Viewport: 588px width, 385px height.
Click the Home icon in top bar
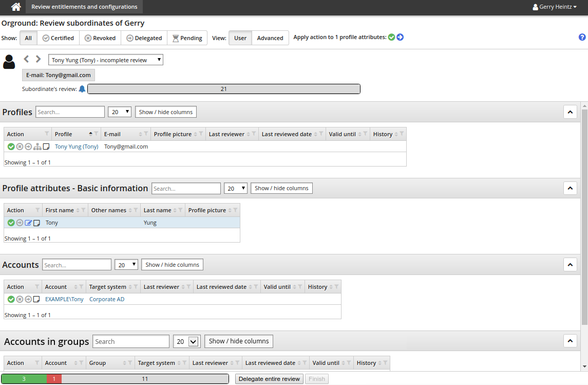click(16, 7)
